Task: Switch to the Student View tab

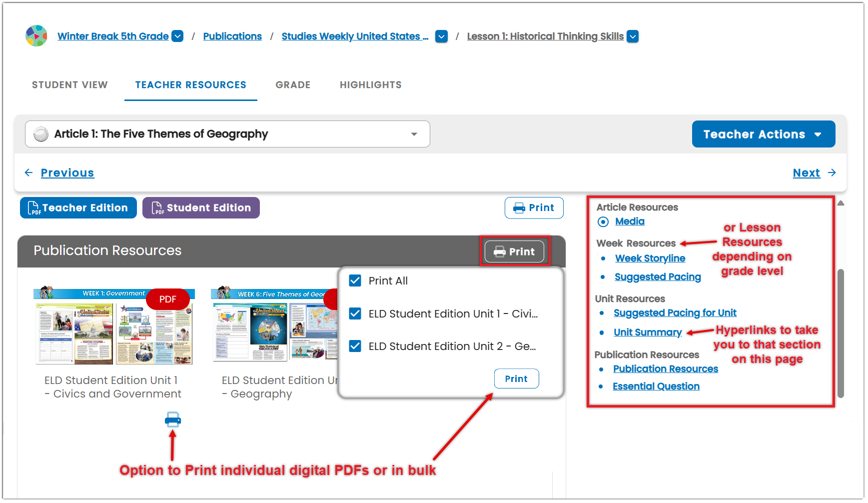Action: pyautogui.click(x=70, y=85)
